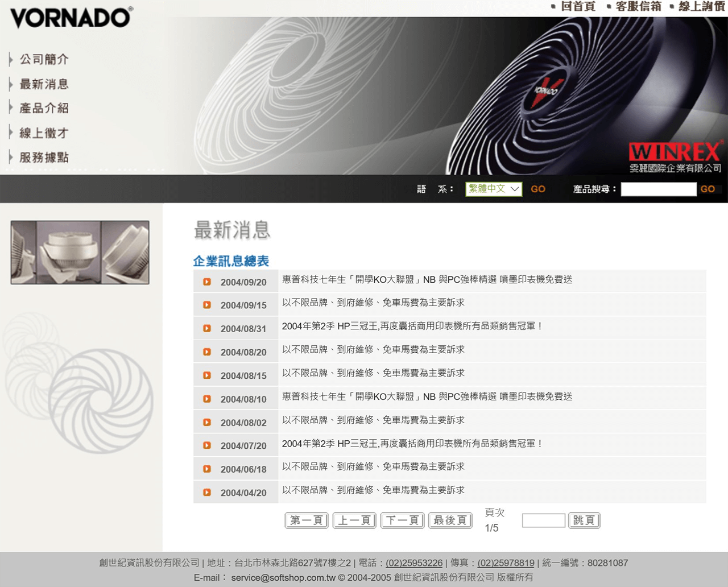728x587 pixels.
Task: Go to 上一頁 previous page
Action: (354, 520)
